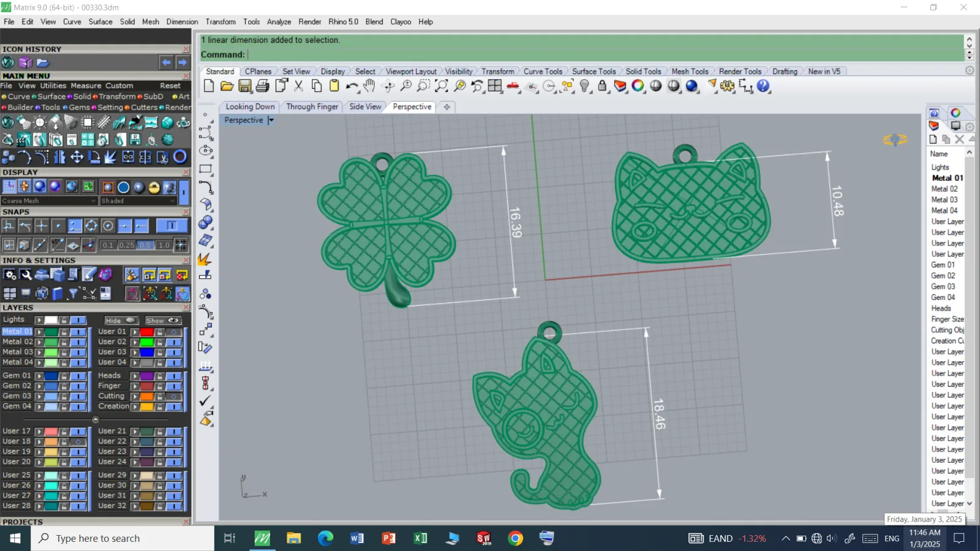Click Reset in the Main Menu
The width and height of the screenshot is (980, 551).
coord(170,86)
